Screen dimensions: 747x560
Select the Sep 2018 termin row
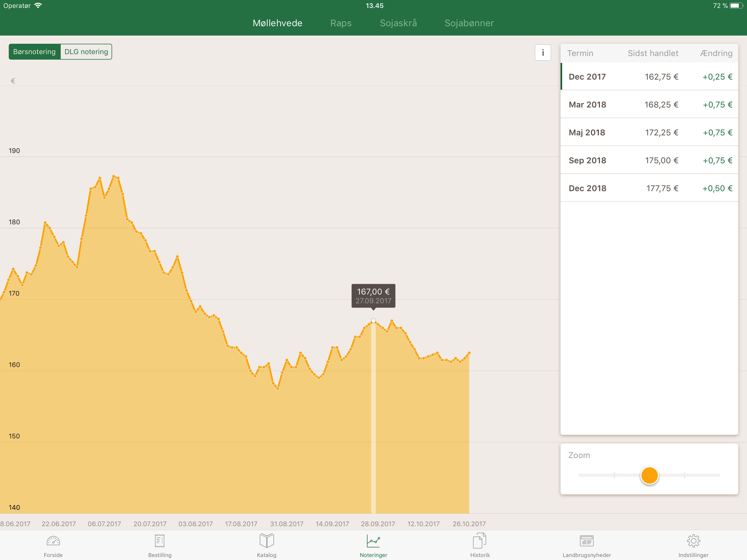[649, 160]
